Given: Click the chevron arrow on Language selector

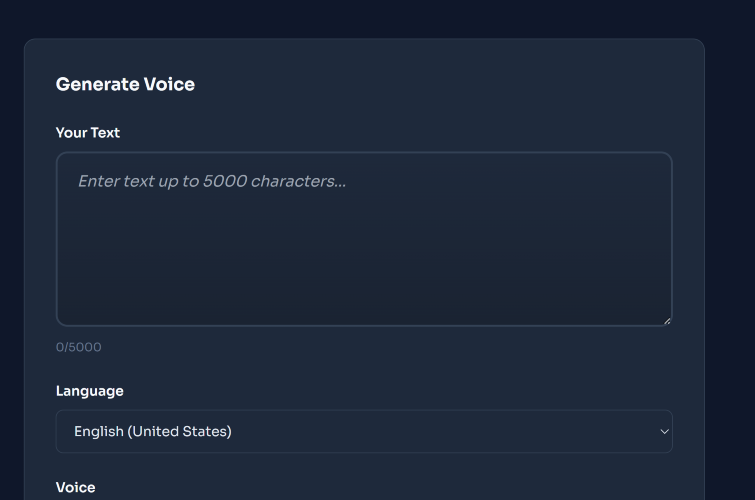Looking at the screenshot, I should [x=664, y=431].
